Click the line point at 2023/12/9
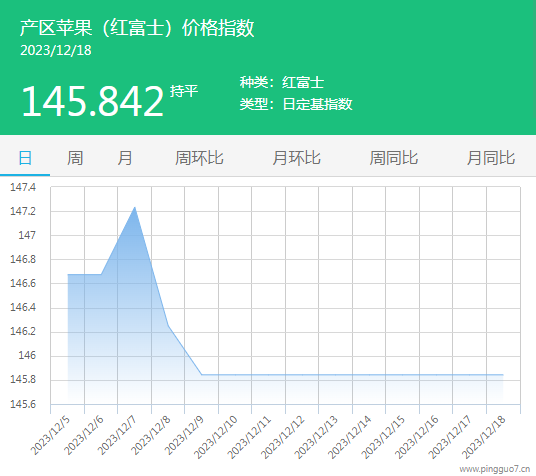 click(202, 375)
